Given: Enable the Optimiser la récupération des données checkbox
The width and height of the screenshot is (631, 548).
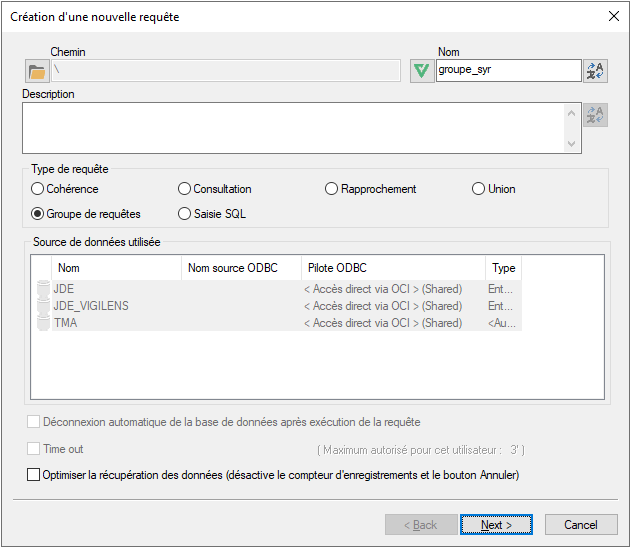Looking at the screenshot, I should [33, 475].
